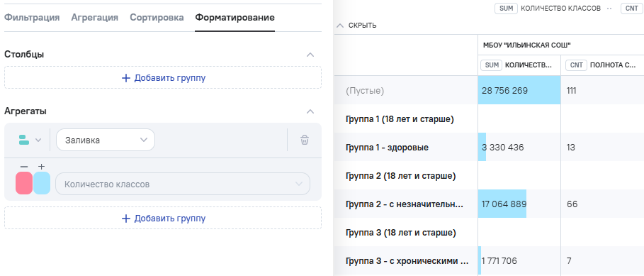The width and height of the screenshot is (644, 276).
Task: Select row Группа 2 - с незначительн...
Action: point(405,204)
